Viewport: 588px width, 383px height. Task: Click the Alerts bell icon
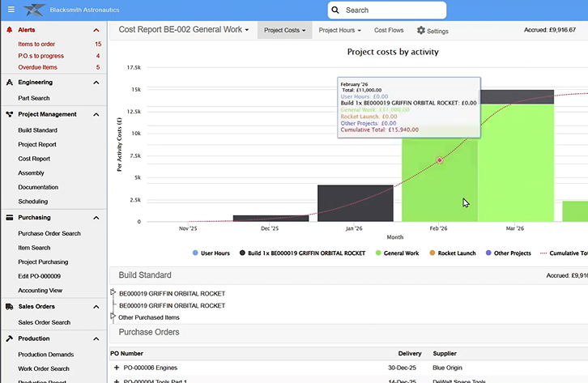click(x=10, y=30)
